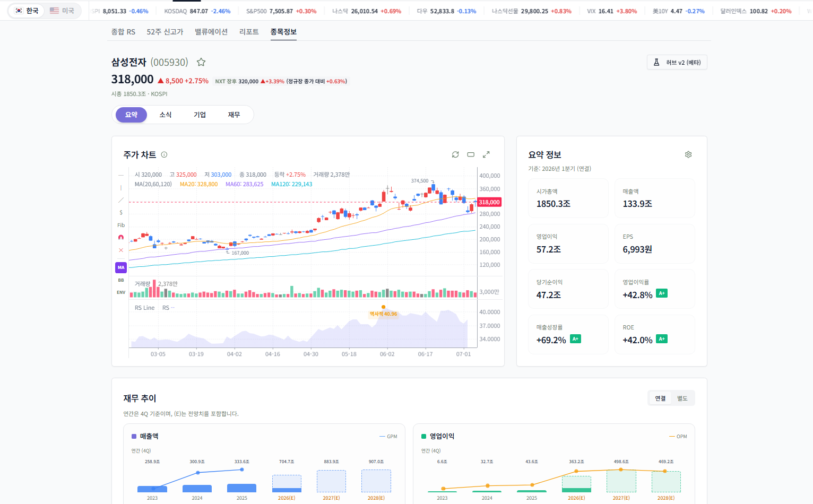
Task: Click the 역사적 40.96 orange dot marker
Action: (384, 307)
